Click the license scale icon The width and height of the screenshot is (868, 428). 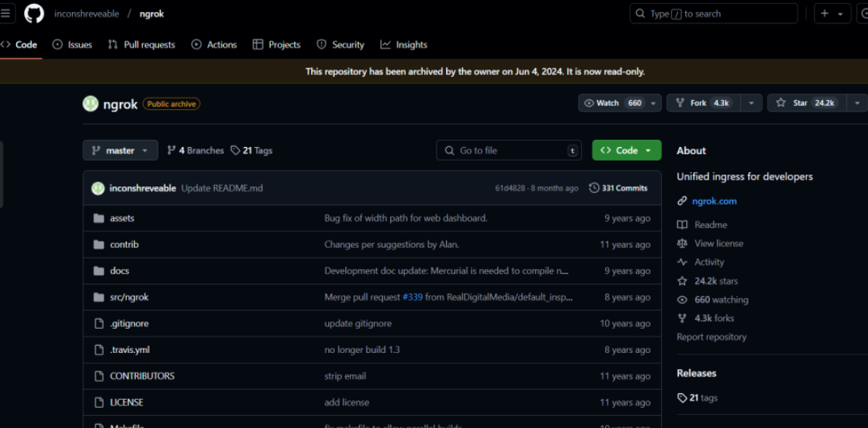pyautogui.click(x=682, y=244)
